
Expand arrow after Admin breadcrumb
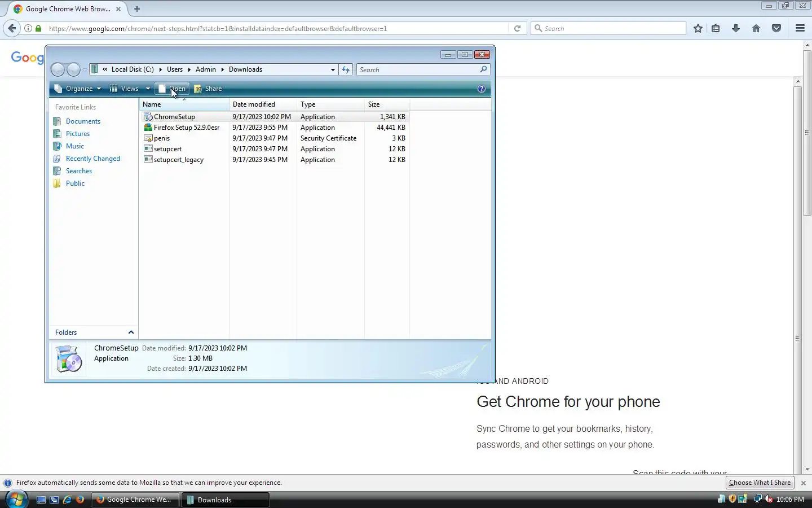[222, 69]
